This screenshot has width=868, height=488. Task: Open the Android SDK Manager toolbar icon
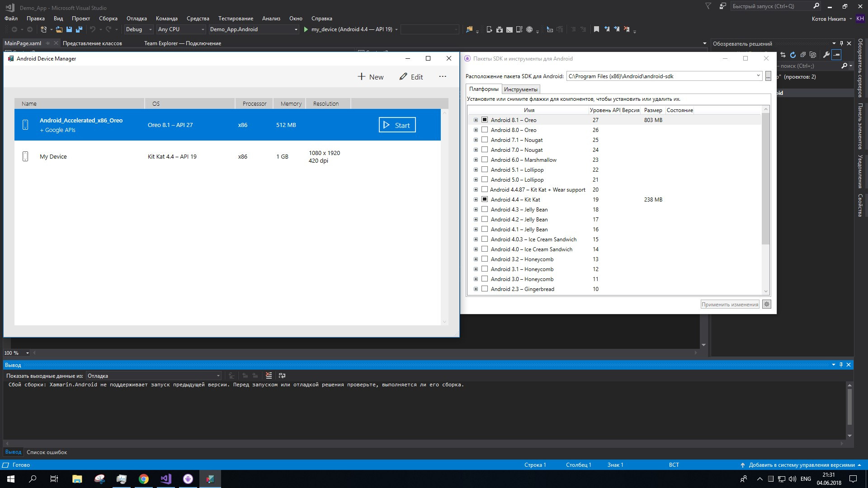pos(500,29)
